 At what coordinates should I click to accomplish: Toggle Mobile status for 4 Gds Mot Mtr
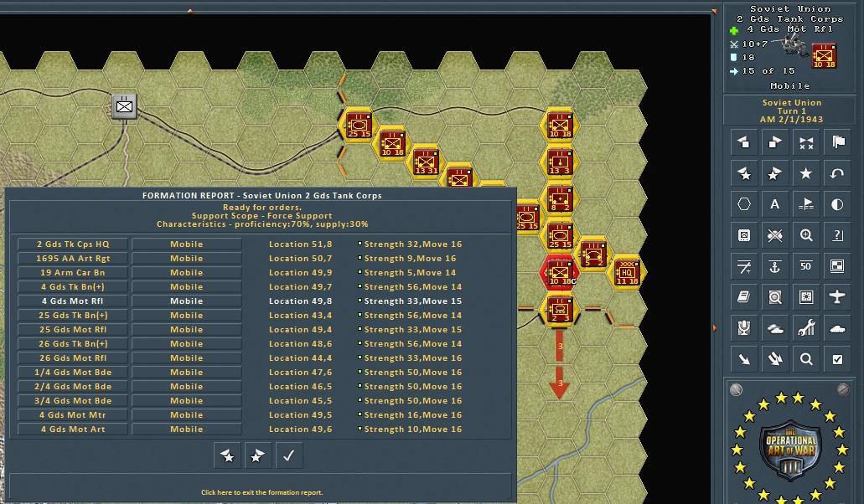(186, 415)
